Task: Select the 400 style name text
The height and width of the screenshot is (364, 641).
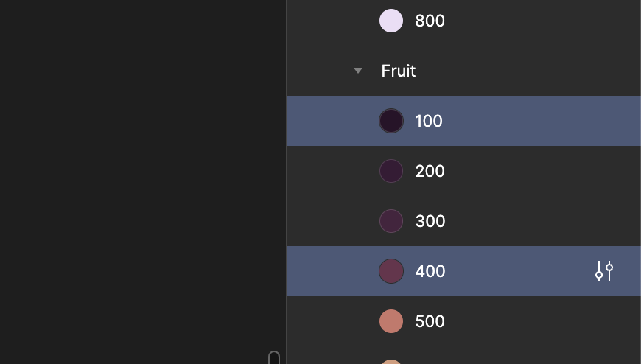Action: (430, 271)
